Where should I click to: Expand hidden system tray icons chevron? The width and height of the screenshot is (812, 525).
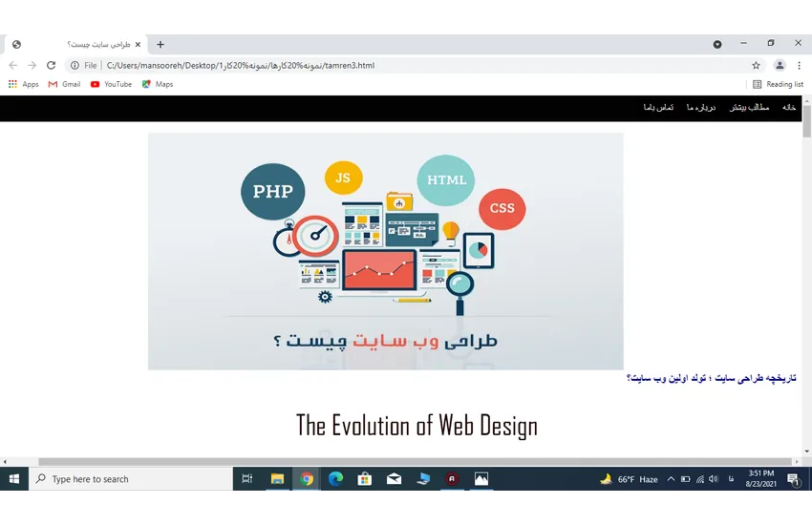tap(671, 479)
